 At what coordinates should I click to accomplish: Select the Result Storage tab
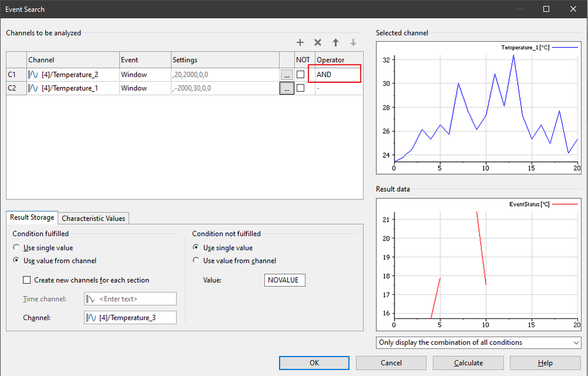[32, 218]
